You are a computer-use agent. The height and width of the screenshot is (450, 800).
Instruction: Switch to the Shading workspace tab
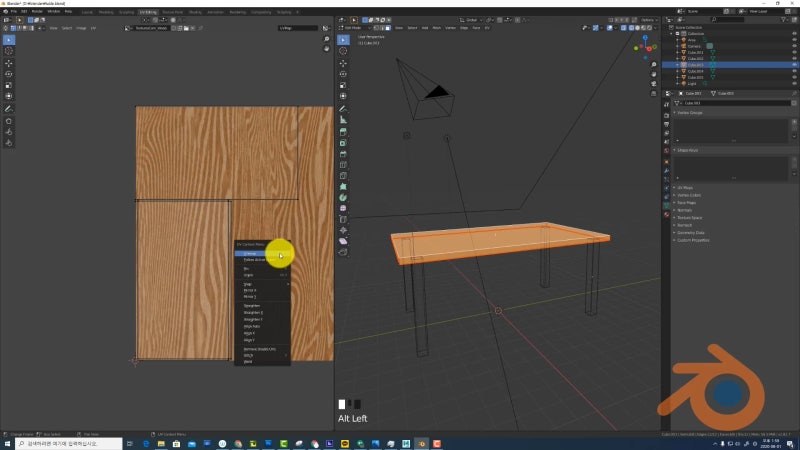pyautogui.click(x=195, y=12)
